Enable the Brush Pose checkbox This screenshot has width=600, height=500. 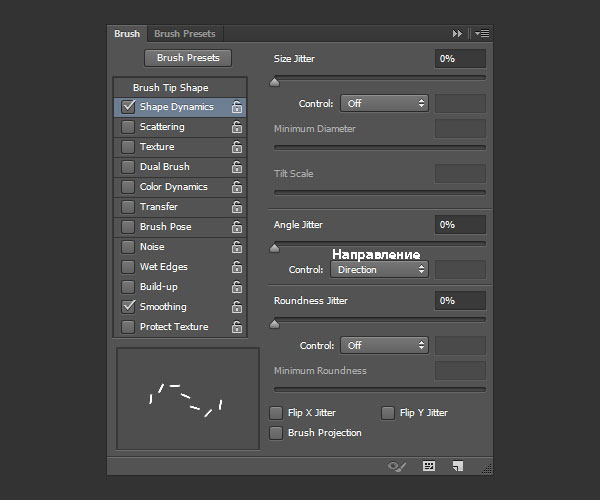(x=128, y=226)
